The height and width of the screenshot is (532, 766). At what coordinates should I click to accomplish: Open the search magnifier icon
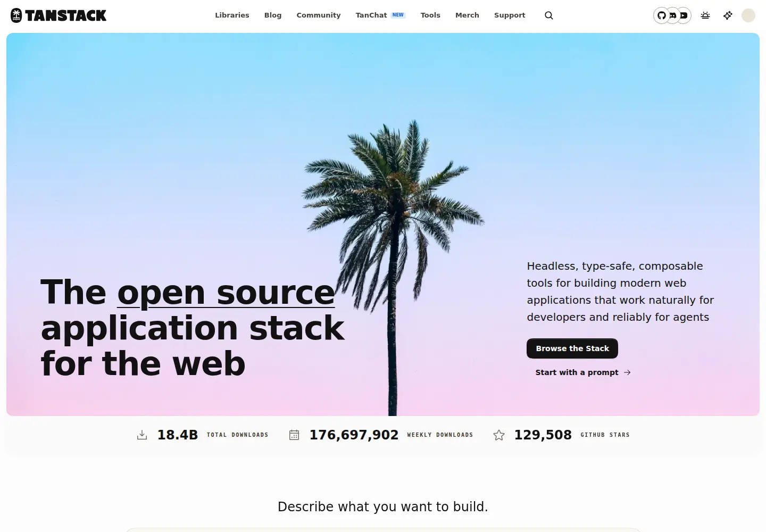tap(549, 15)
